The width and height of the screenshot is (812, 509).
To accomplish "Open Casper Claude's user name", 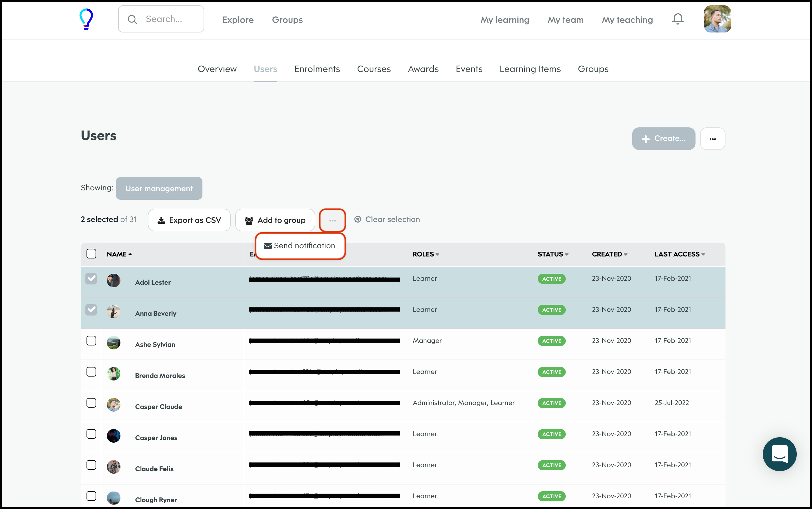I will point(158,407).
